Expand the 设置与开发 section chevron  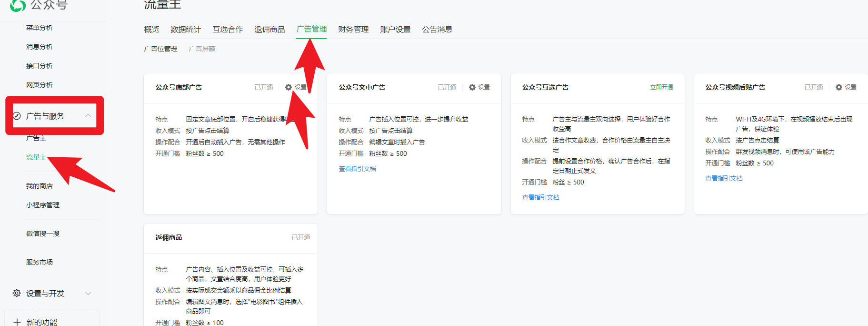(x=88, y=294)
